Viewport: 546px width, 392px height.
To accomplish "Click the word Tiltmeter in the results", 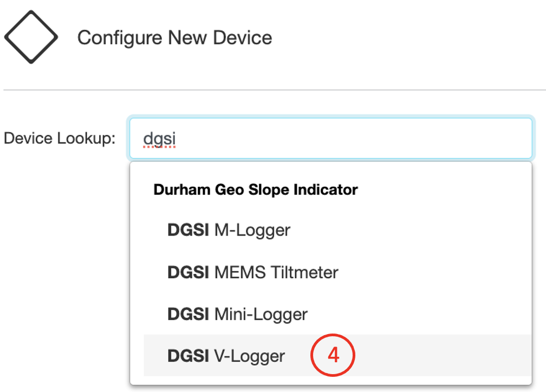I will coord(304,272).
